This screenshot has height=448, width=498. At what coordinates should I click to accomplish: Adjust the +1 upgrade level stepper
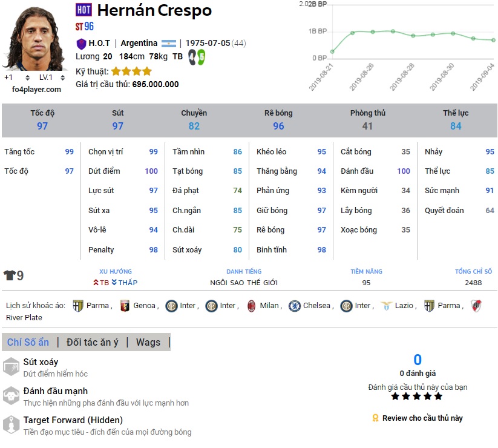27,77
